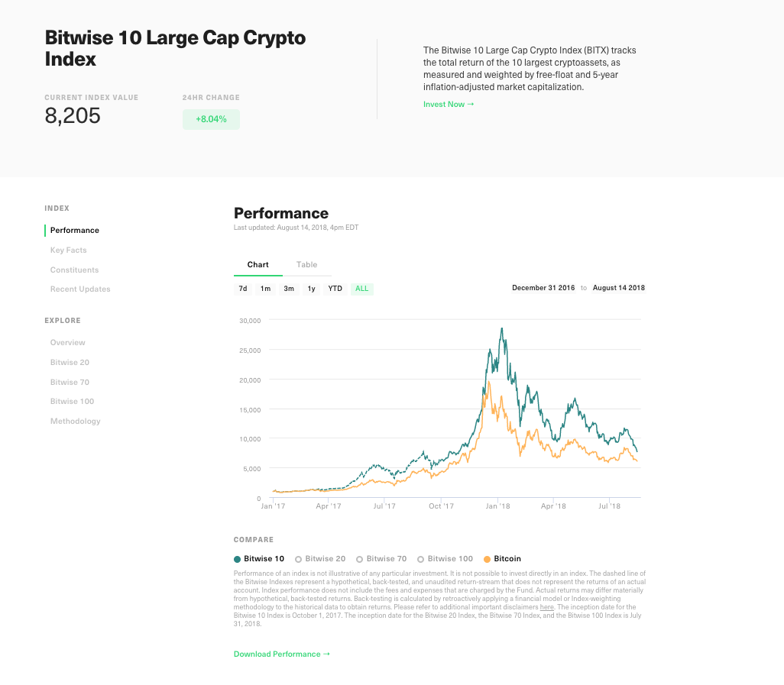Enable the Bitwise 20 comparison
784x685 pixels.
319,558
